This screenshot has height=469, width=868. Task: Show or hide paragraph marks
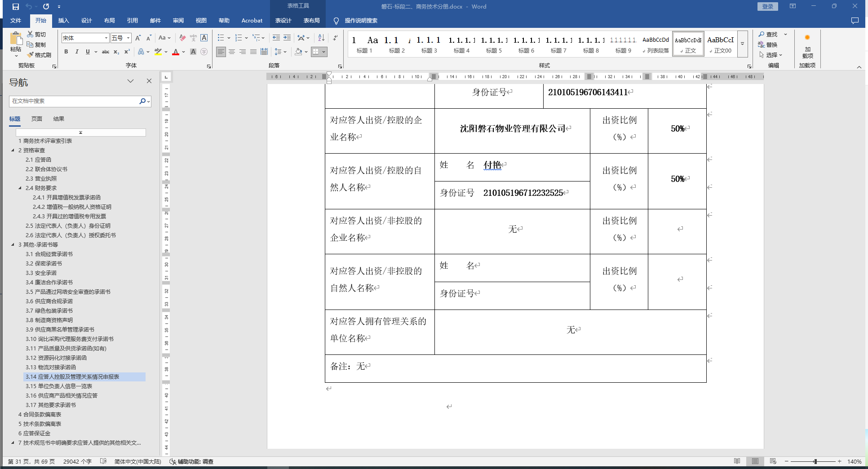pyautogui.click(x=335, y=38)
